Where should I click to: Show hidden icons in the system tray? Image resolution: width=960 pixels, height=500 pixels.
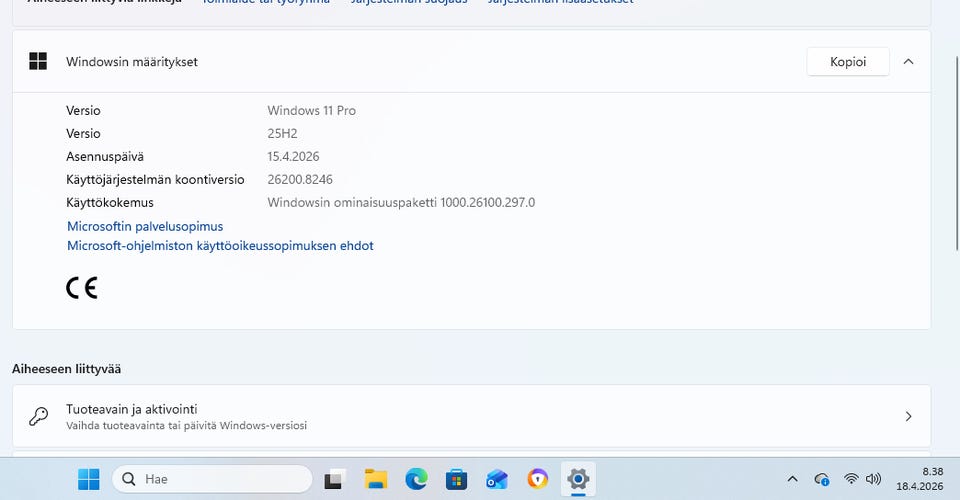[x=792, y=479]
